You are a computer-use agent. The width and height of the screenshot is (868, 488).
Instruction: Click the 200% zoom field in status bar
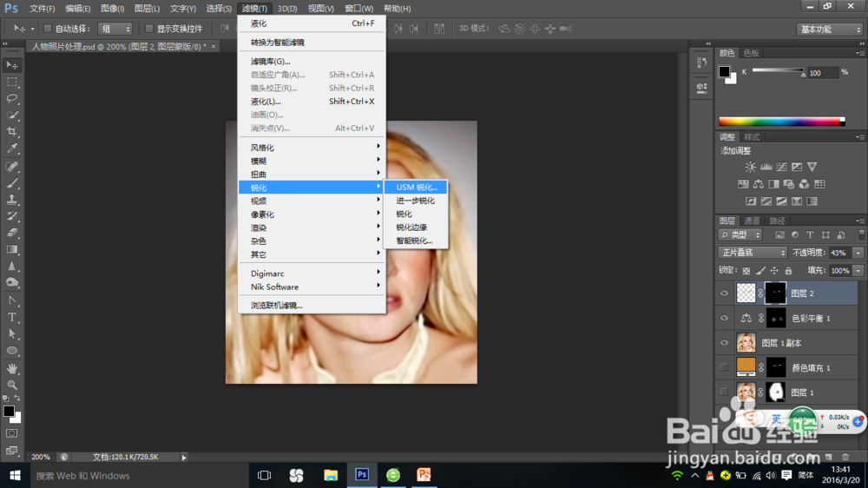41,457
